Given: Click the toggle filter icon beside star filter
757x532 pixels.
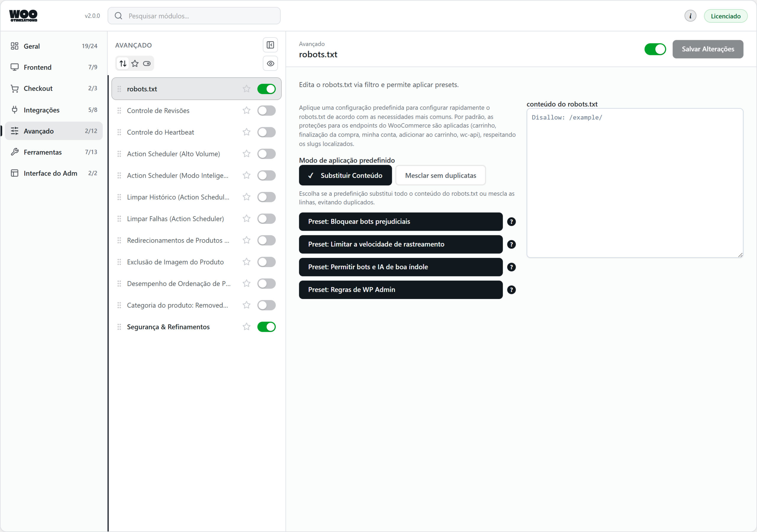Looking at the screenshot, I should pyautogui.click(x=147, y=63).
